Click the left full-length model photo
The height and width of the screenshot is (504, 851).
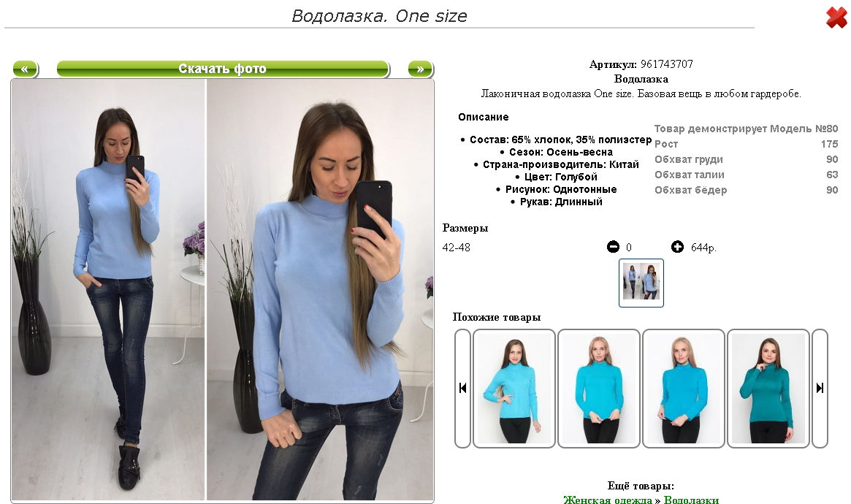point(109,290)
